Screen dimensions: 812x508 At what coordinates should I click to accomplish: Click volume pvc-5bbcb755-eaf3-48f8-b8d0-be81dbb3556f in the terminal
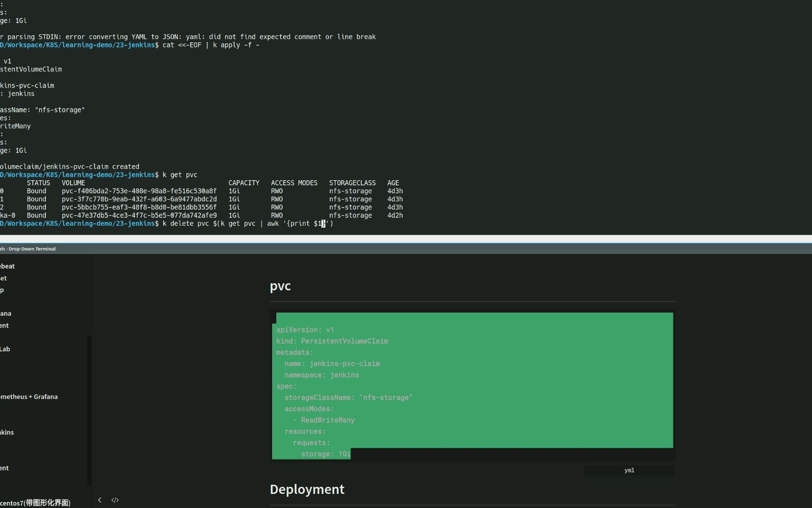(x=139, y=207)
